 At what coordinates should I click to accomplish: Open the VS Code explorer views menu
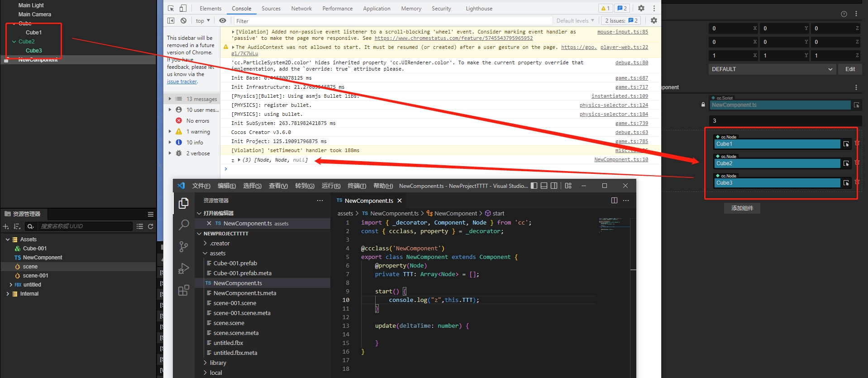(320, 201)
